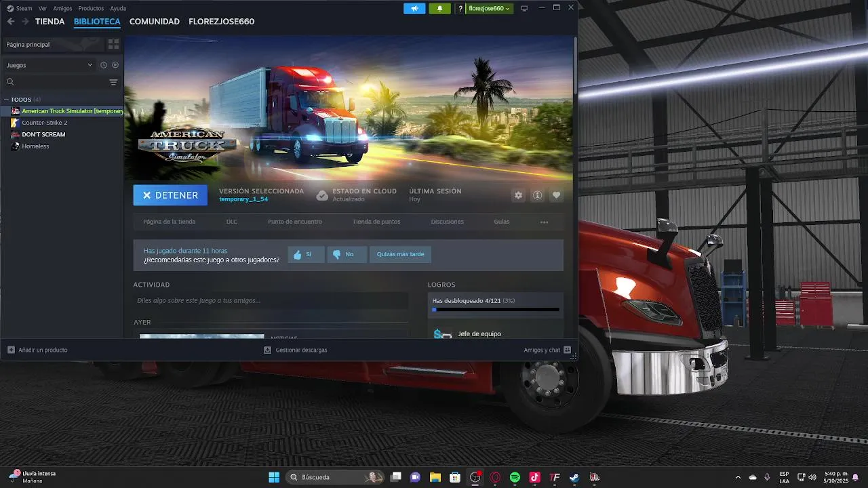Open the library filter options icon
This screenshot has height=488, width=868.
(113, 82)
